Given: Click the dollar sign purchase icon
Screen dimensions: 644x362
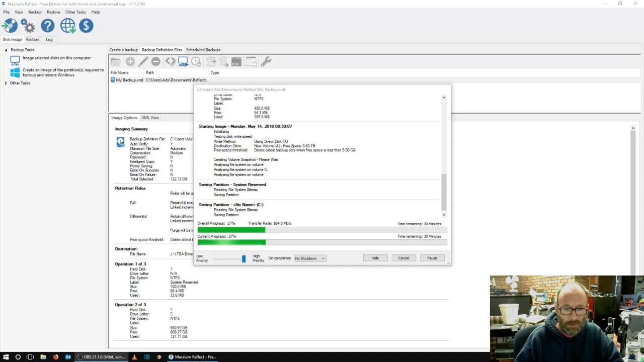Looking at the screenshot, I should 86,26.
